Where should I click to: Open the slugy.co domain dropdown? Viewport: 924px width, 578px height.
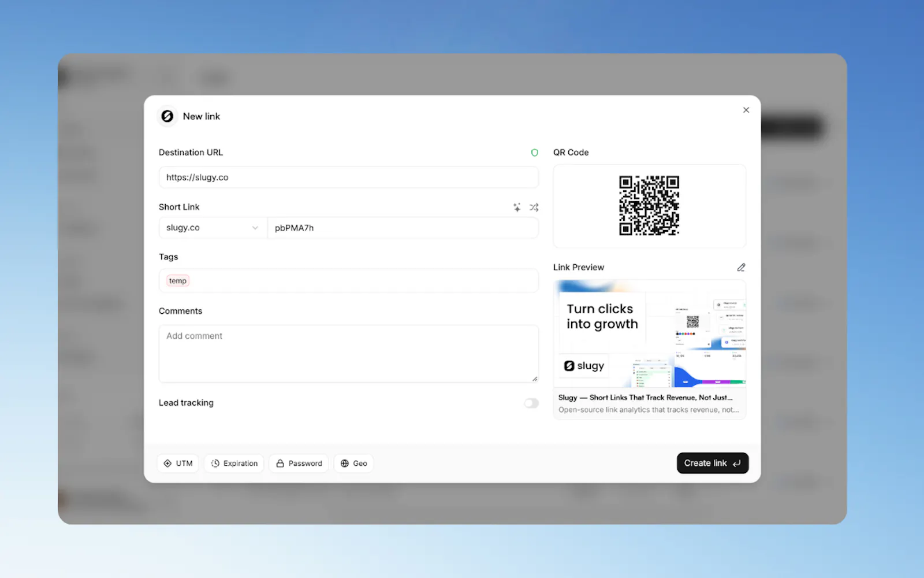[x=213, y=228]
